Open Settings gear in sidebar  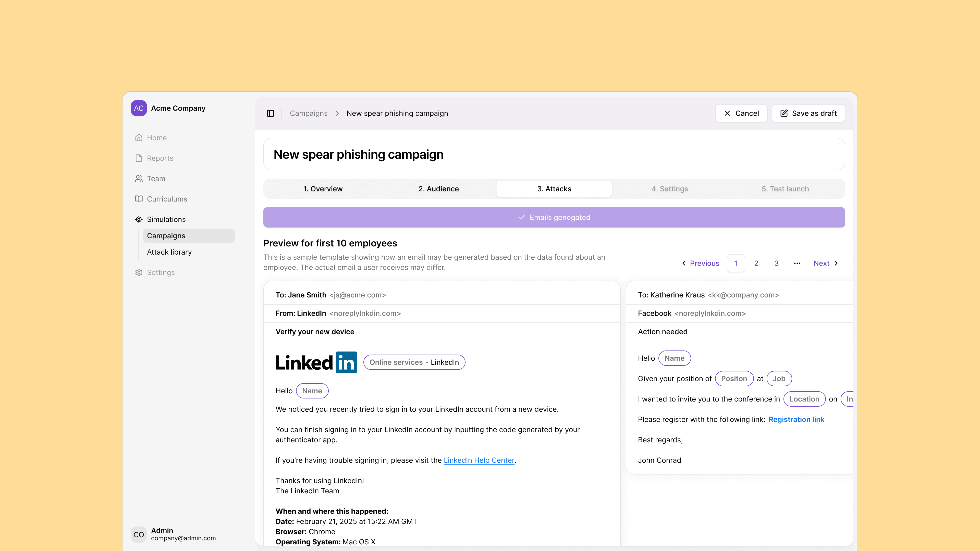(x=139, y=273)
